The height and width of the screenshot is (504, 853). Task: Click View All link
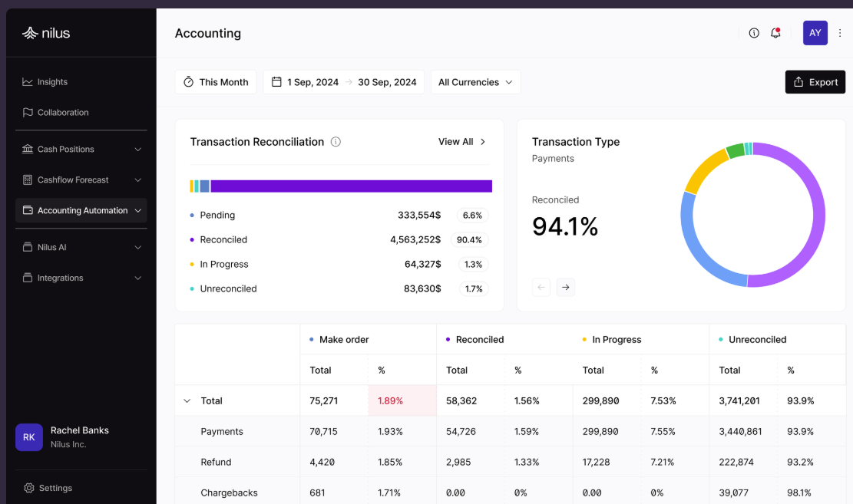[x=456, y=142]
